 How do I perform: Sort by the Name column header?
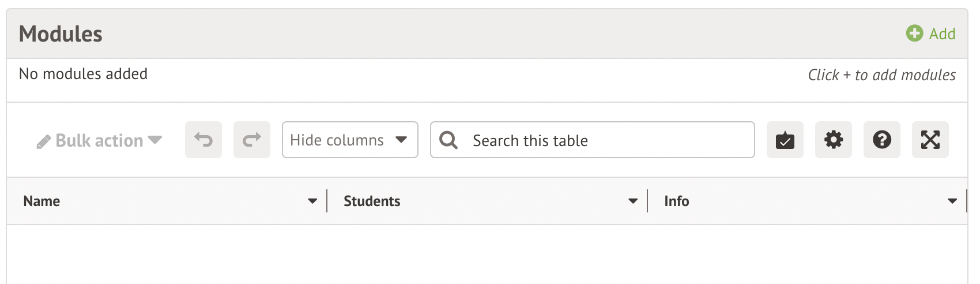point(42,201)
